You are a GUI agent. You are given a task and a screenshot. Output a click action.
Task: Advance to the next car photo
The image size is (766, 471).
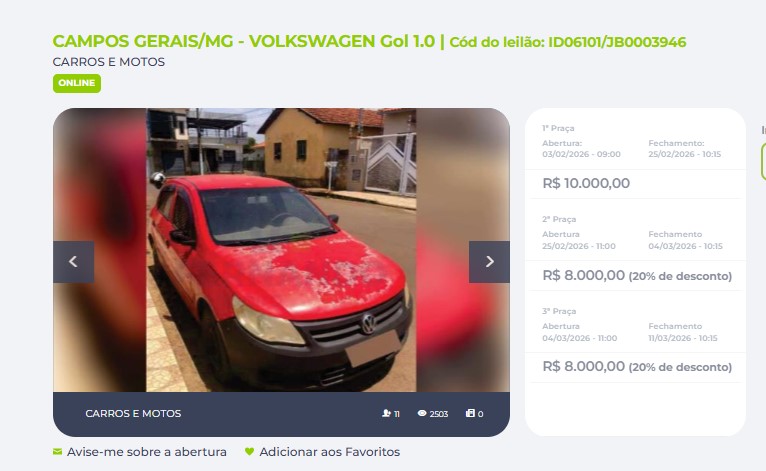pyautogui.click(x=489, y=261)
